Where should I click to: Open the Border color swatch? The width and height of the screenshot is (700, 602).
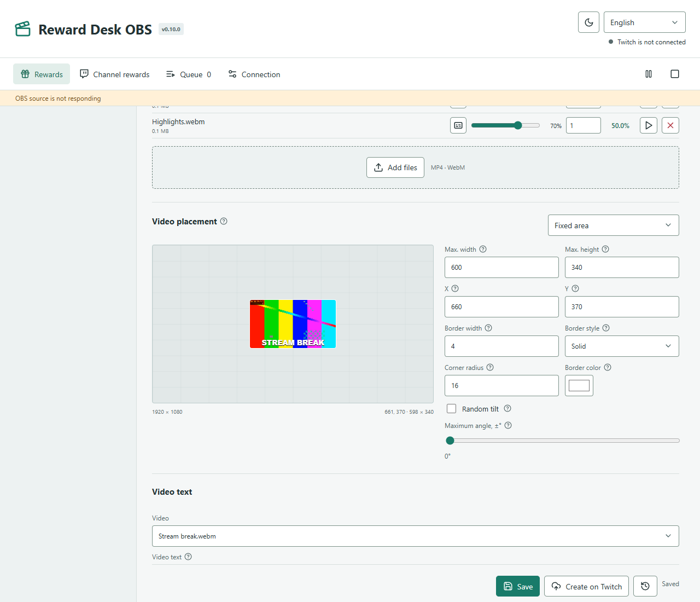(x=579, y=386)
